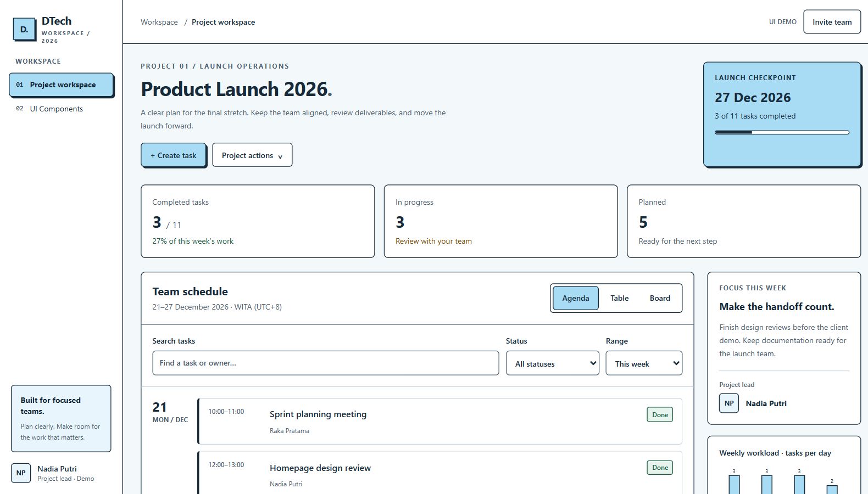Image resolution: width=868 pixels, height=494 pixels.
Task: Switch to Table view
Action: point(619,298)
